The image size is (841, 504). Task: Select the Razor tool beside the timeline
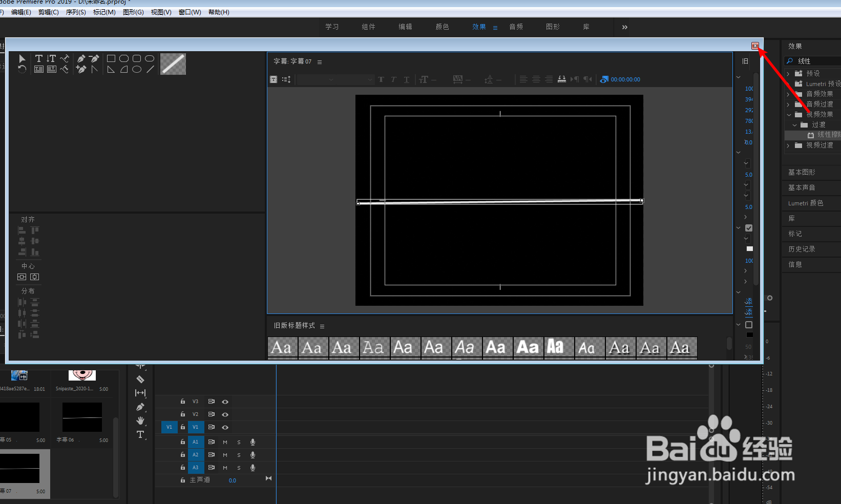click(x=140, y=379)
